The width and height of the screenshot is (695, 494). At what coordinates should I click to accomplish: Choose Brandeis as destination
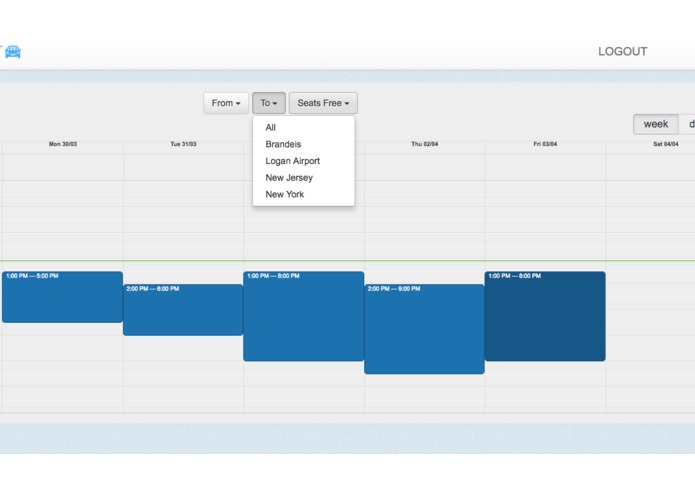(x=304, y=144)
